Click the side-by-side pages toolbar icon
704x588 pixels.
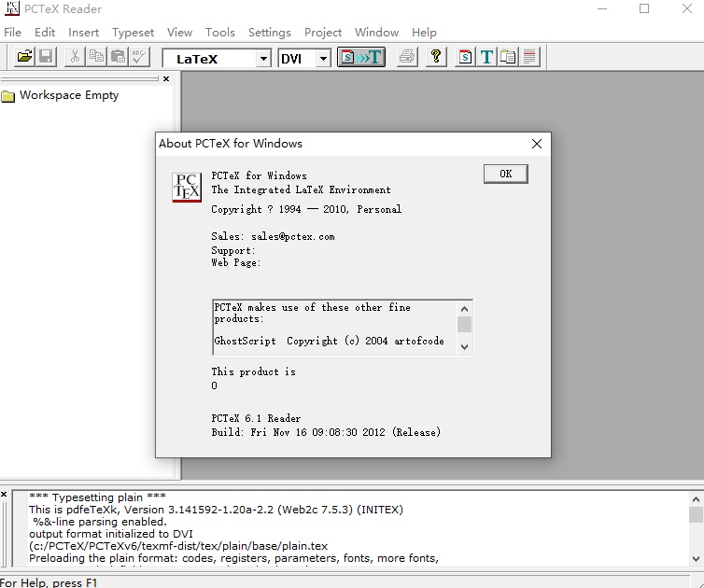[x=508, y=57]
